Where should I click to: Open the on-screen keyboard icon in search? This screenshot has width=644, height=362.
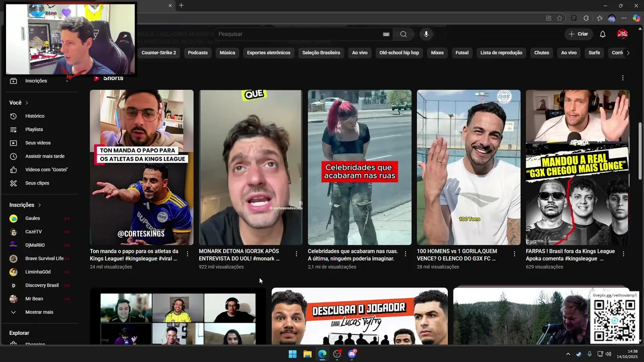(x=386, y=34)
